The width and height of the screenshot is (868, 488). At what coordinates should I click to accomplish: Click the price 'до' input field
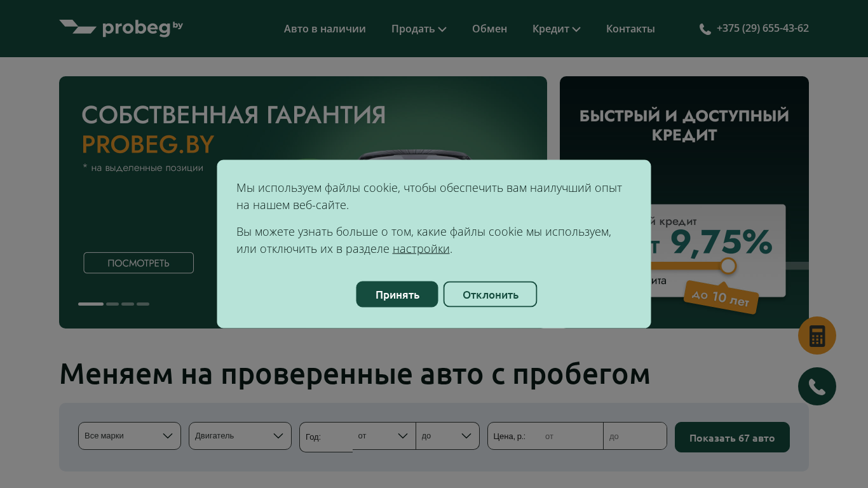click(635, 436)
